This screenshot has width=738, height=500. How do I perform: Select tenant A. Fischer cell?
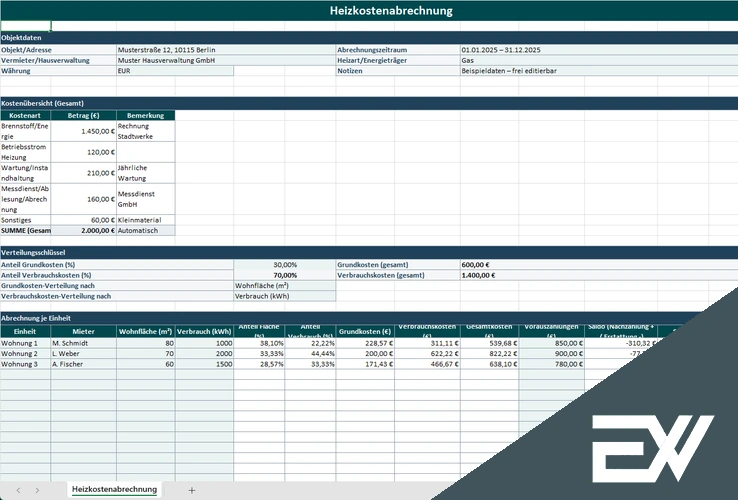click(x=83, y=364)
